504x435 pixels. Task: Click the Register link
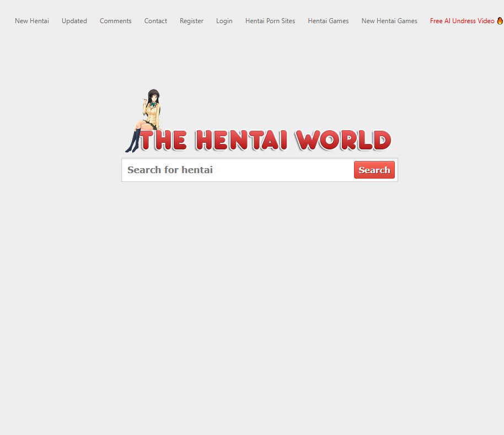[191, 21]
